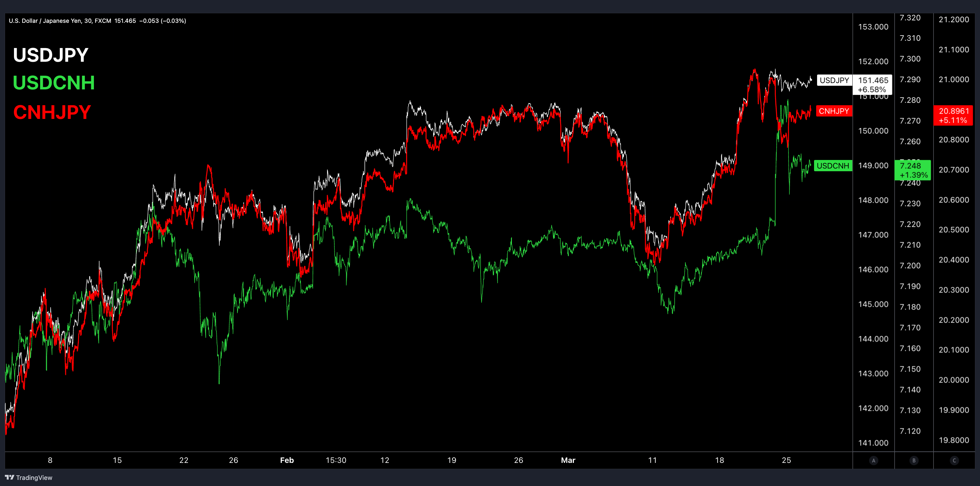980x486 pixels.
Task: Select the 7.248 USDCNH price badge
Action: [x=913, y=170]
